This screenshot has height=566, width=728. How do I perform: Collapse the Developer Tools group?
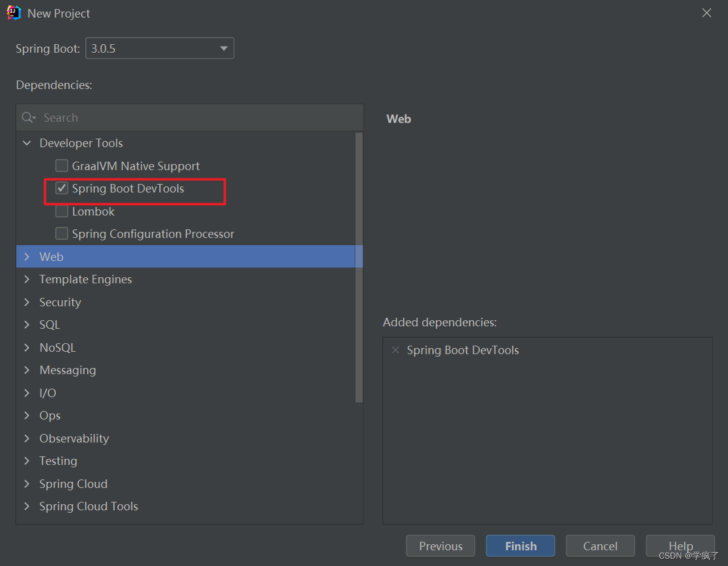point(27,143)
